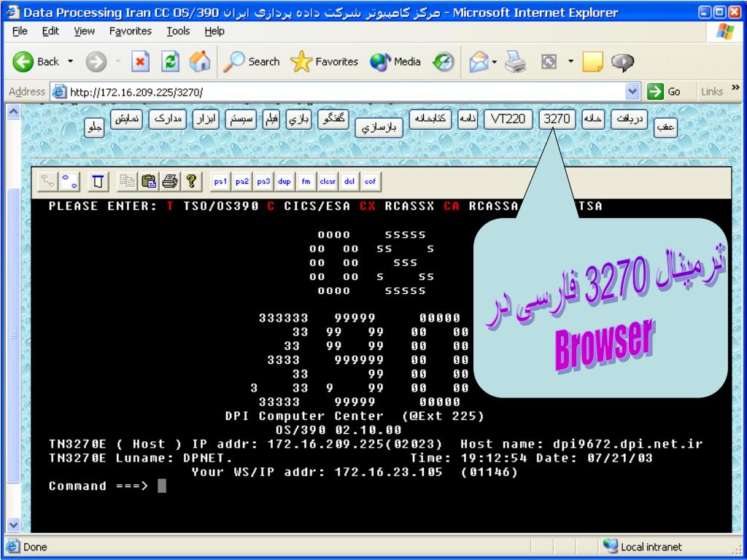
Task: Click the Go button
Action: [664, 91]
